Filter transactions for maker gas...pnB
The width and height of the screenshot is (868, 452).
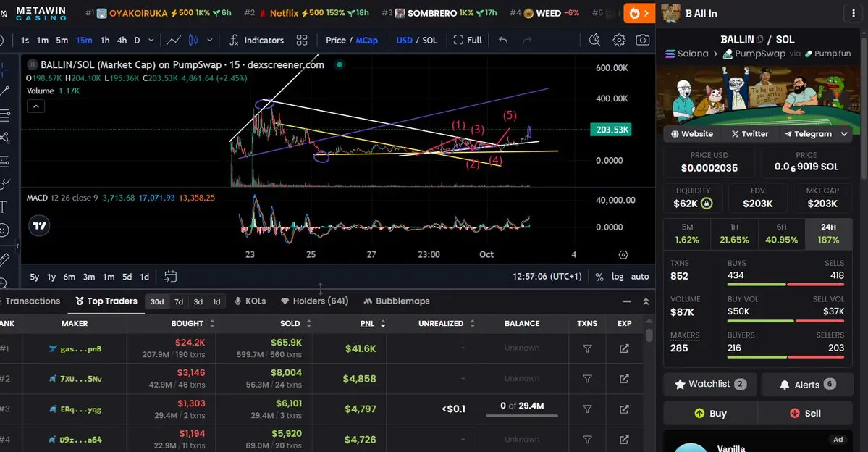tap(587, 348)
